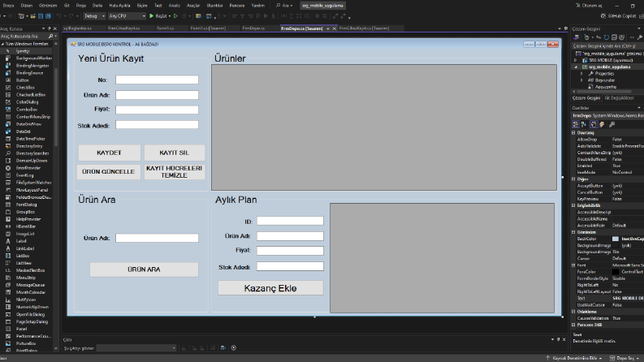Switch to Git Değişiklikleri tab
This screenshot has width=644, height=362.
tap(620, 98)
